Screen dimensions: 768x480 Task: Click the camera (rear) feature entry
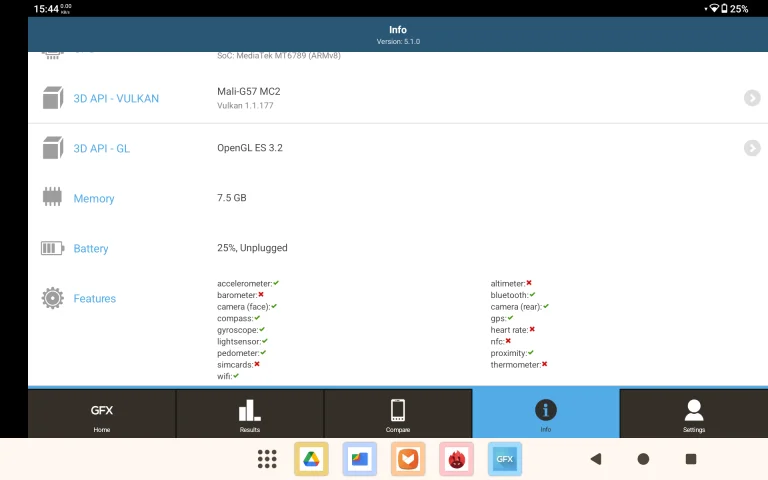click(x=520, y=307)
